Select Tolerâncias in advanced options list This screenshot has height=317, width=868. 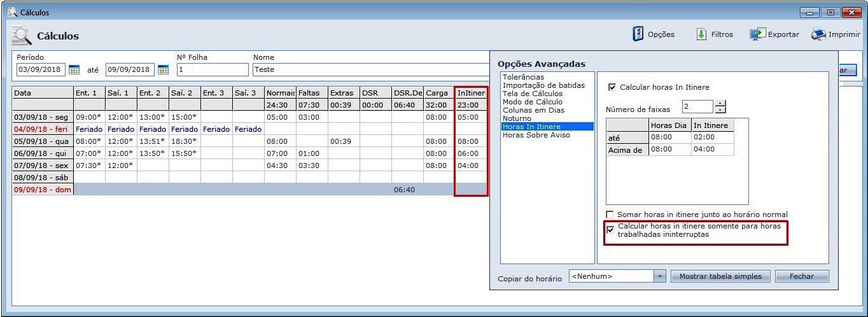point(523,77)
